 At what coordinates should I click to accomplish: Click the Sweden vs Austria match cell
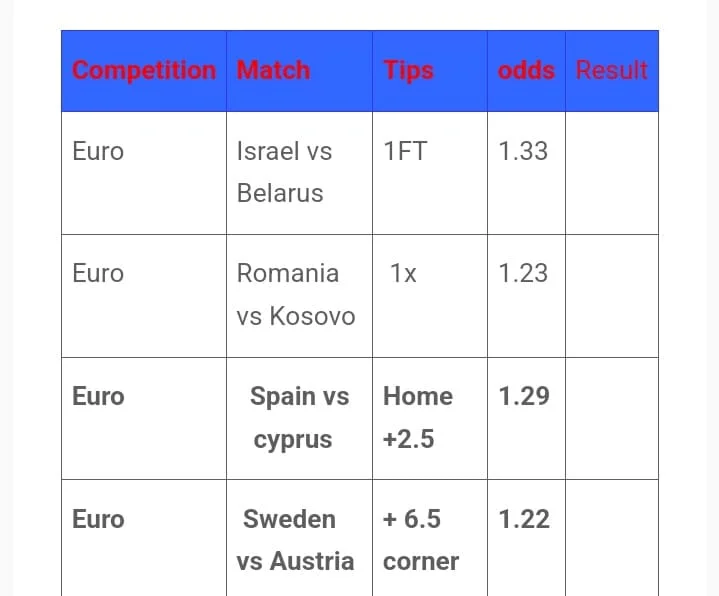click(295, 539)
